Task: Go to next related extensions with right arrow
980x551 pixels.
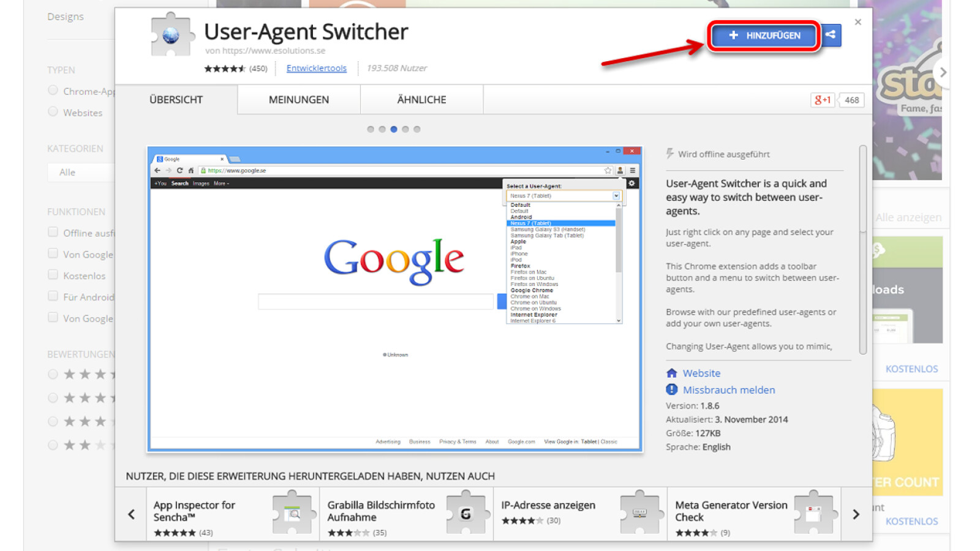Action: (x=856, y=514)
